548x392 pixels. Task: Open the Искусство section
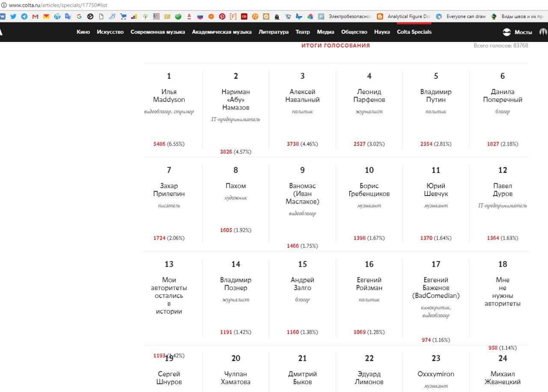(110, 32)
